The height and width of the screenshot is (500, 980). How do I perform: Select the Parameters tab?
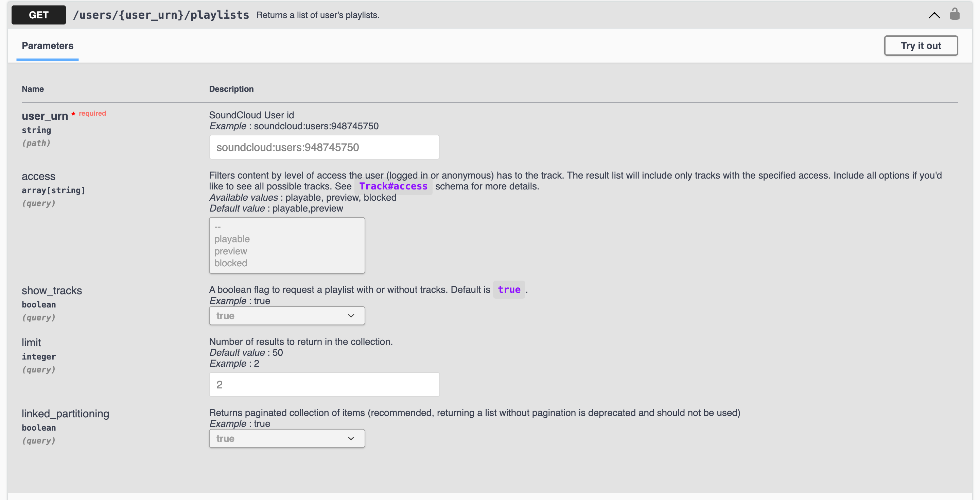48,46
